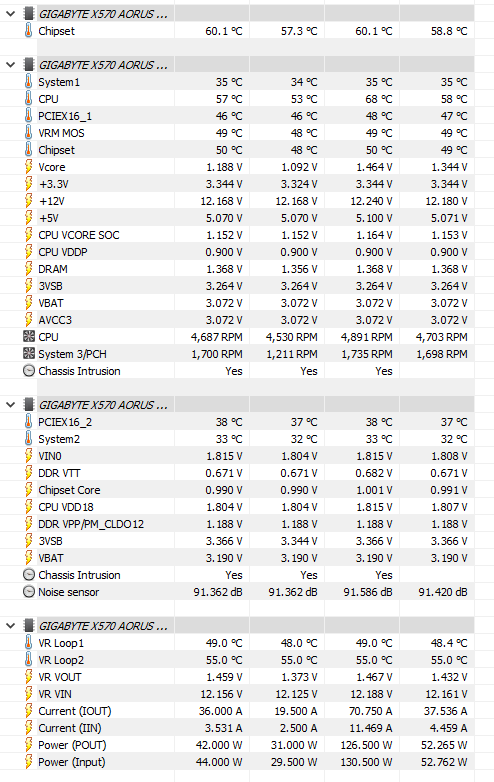Select the voltage icon of CPU VDDP

(x=29, y=252)
